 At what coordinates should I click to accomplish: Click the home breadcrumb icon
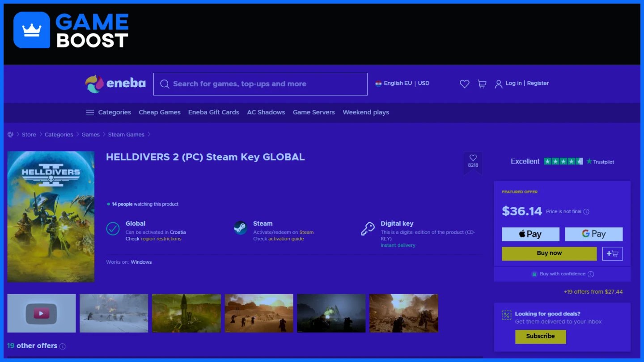[11, 135]
